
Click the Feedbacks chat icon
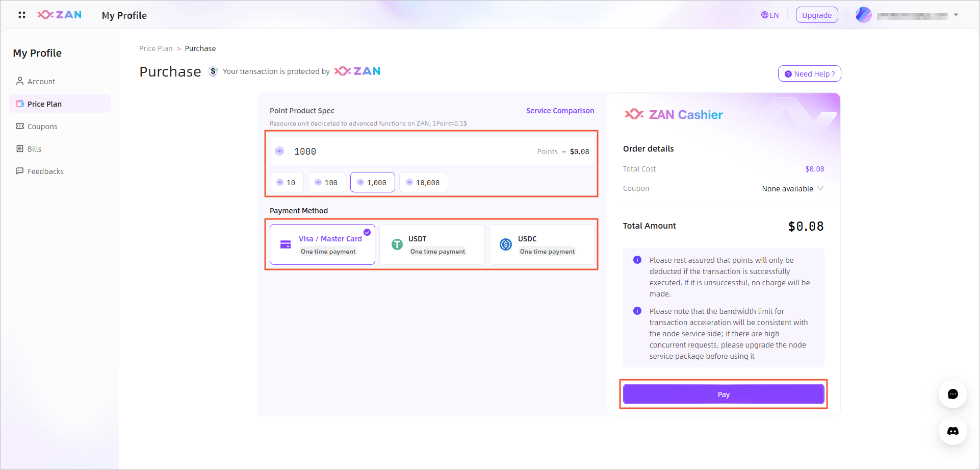(20, 171)
